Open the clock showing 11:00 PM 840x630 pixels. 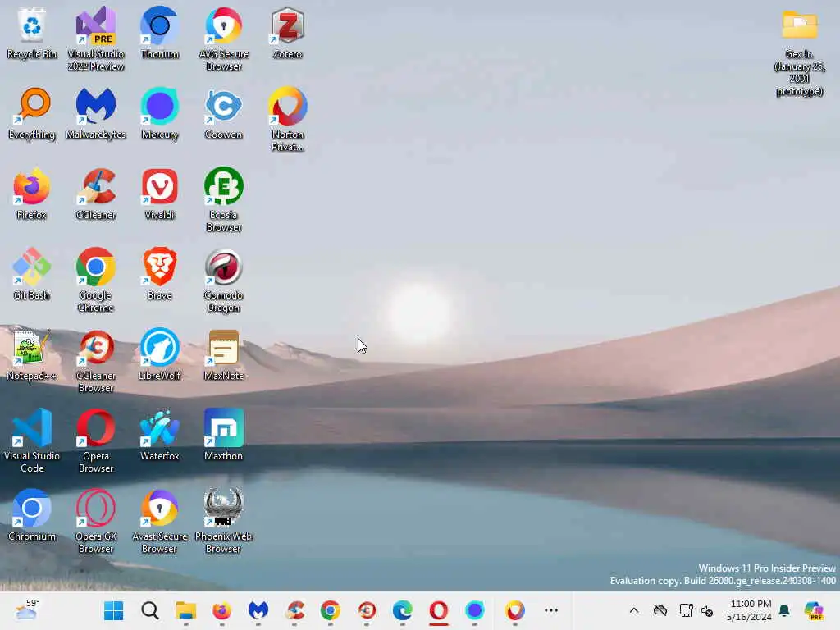(749, 610)
